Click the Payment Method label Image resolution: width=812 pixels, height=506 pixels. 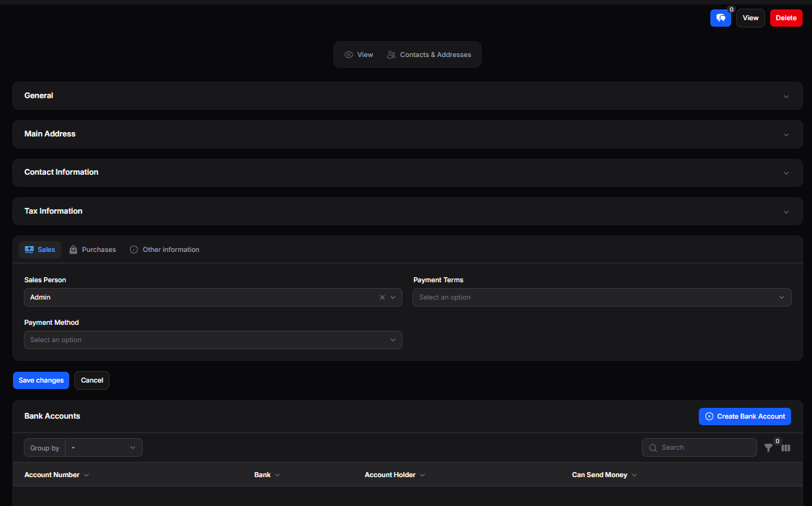tap(51, 323)
